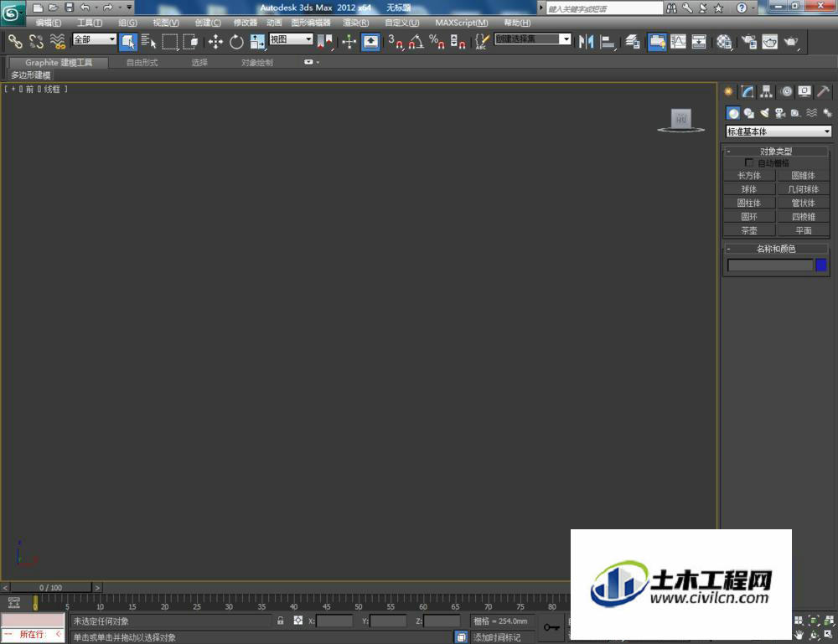Click the Select and Manipulate icon
This screenshot has width=838, height=644.
tap(349, 41)
